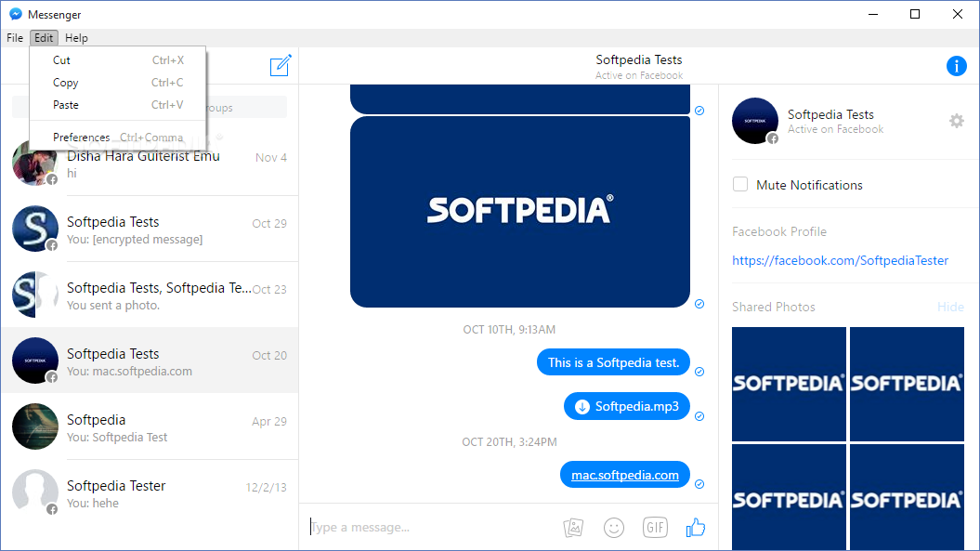Hide the Shared Photos section
Viewport: 980px width, 551px height.
950,307
